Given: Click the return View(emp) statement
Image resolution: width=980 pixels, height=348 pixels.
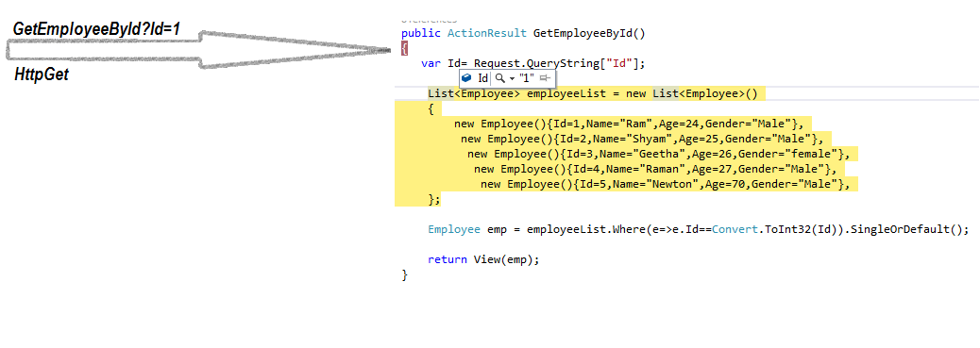Looking at the screenshot, I should [x=483, y=259].
